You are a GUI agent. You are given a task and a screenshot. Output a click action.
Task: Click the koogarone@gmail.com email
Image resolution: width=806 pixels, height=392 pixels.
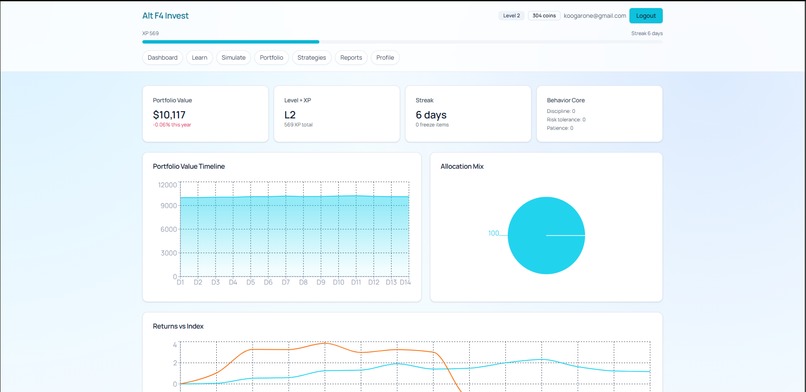(x=595, y=16)
